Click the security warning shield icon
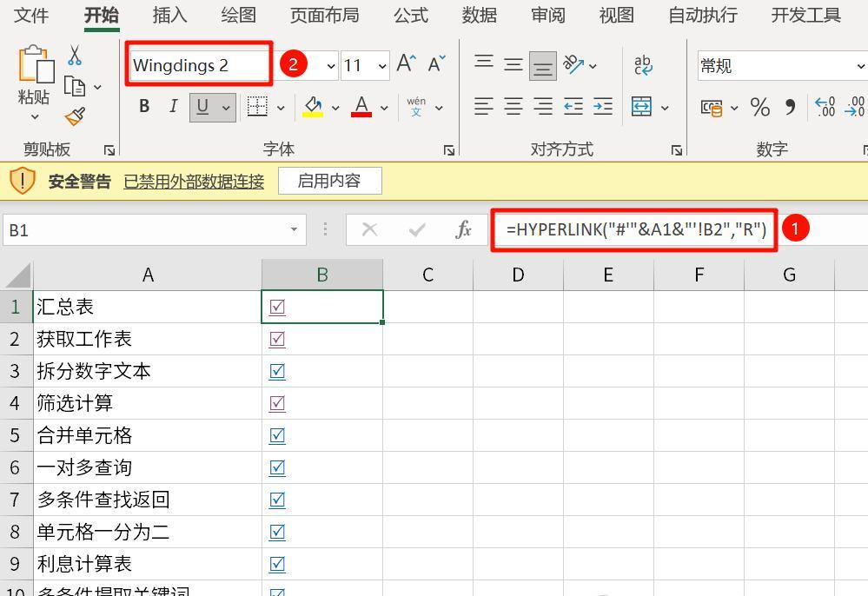Image resolution: width=868 pixels, height=596 pixels. click(22, 181)
